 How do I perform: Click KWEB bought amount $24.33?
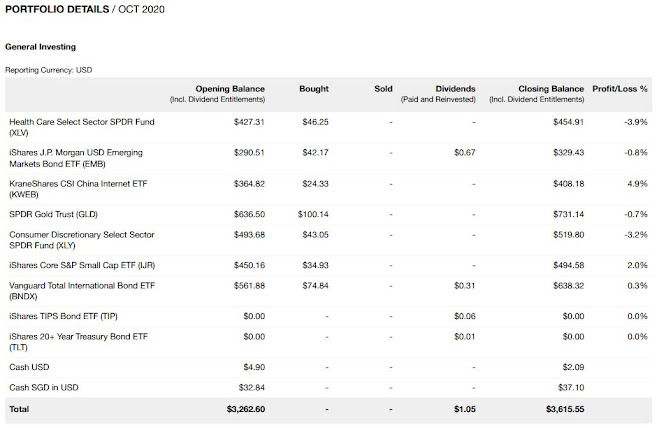pos(316,184)
